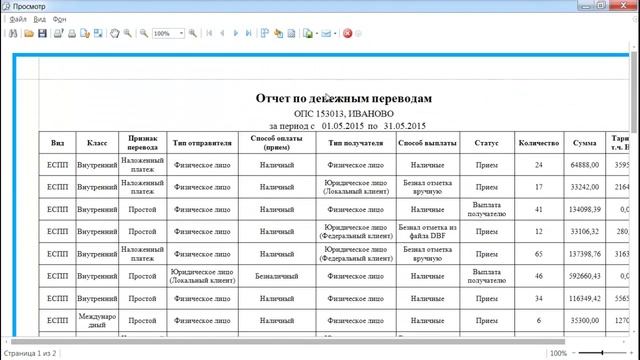This screenshot has height=360, width=640.
Task: Click the red close preview icon
Action: pyautogui.click(x=347, y=33)
